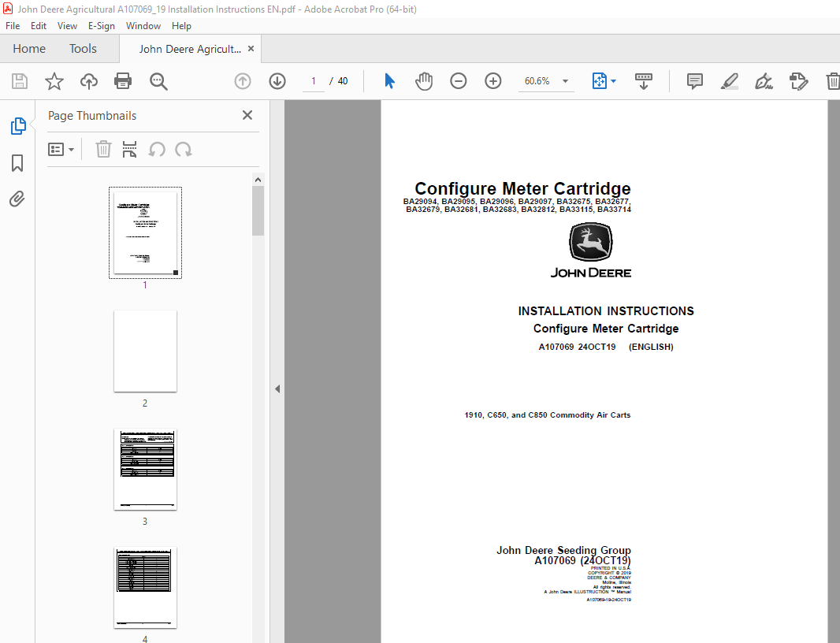Zoom out with minus icon
Viewport: 840px width, 643px height.
[458, 81]
